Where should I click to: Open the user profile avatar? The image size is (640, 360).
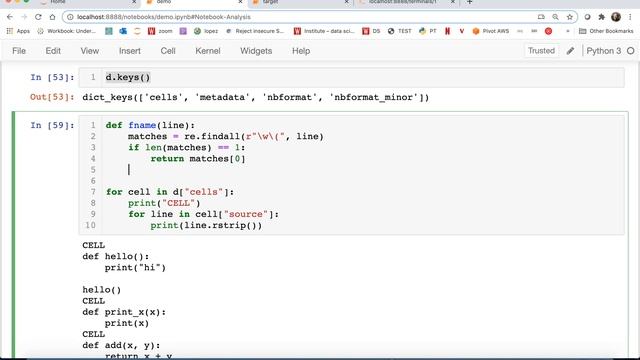click(x=616, y=17)
